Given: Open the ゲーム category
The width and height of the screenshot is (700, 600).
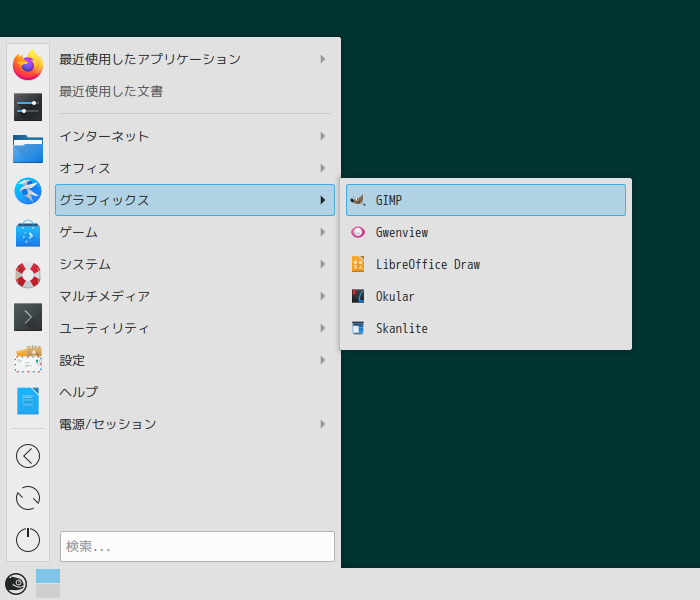Looking at the screenshot, I should pyautogui.click(x=195, y=232).
